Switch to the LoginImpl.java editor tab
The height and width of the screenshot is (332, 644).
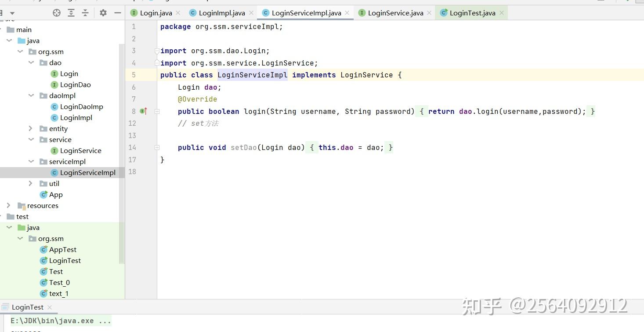coord(221,13)
